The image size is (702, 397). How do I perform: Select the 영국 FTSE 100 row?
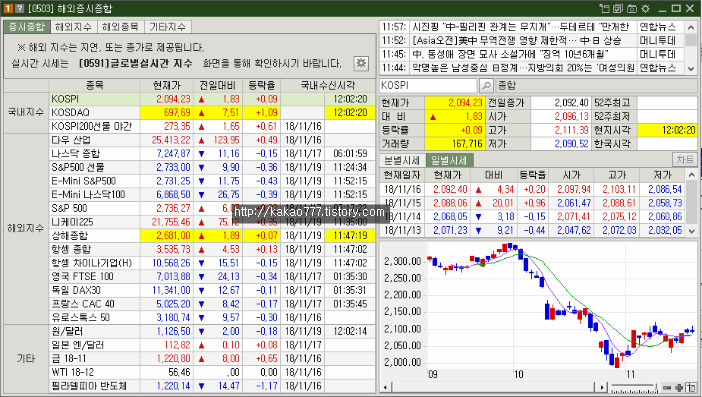[x=212, y=277]
